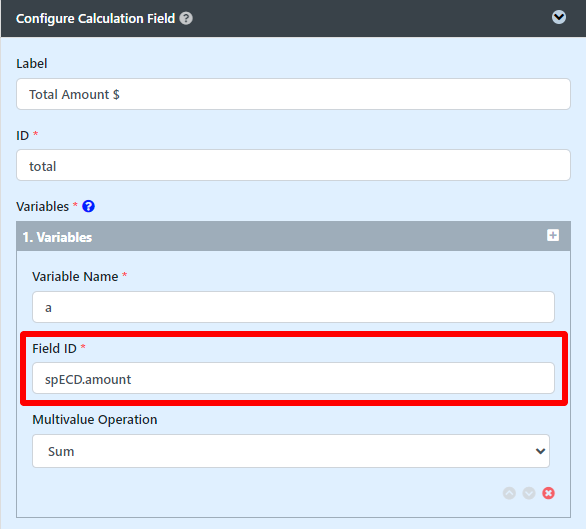This screenshot has width=586, height=529.
Task: Click the Field ID input spECD.amount
Action: [x=293, y=378]
